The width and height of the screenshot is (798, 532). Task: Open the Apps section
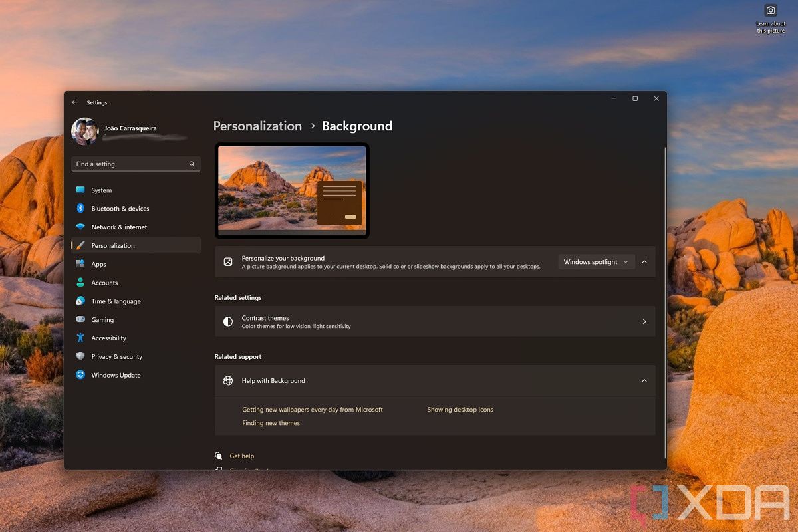98,264
